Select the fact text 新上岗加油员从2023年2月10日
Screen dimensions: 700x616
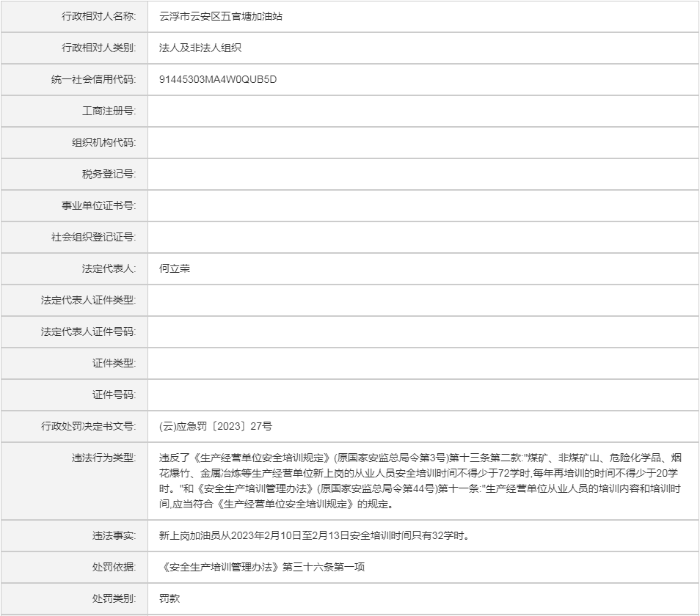[315, 535]
